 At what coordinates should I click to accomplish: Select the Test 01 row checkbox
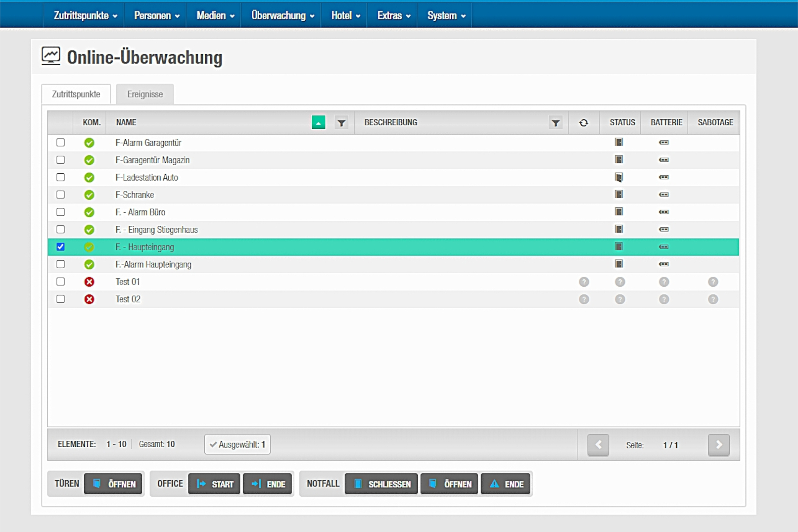60,282
